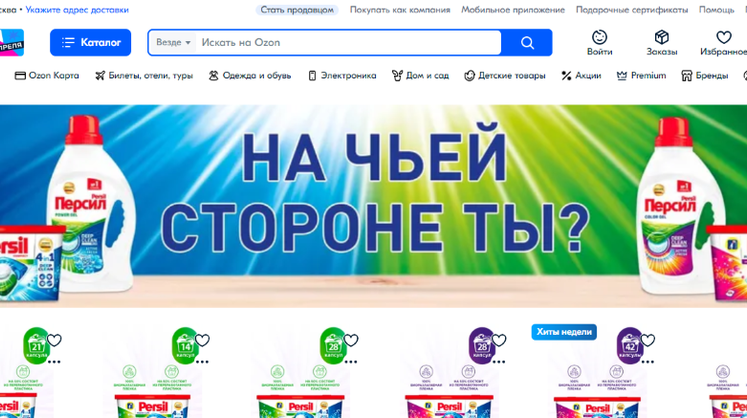Favorite the 21 капсул product with heart
747x418 pixels.
click(x=54, y=340)
